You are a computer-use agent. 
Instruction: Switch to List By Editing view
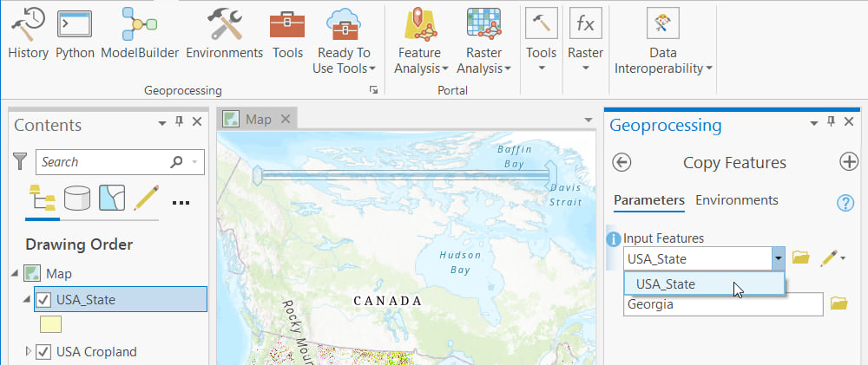pos(146,198)
